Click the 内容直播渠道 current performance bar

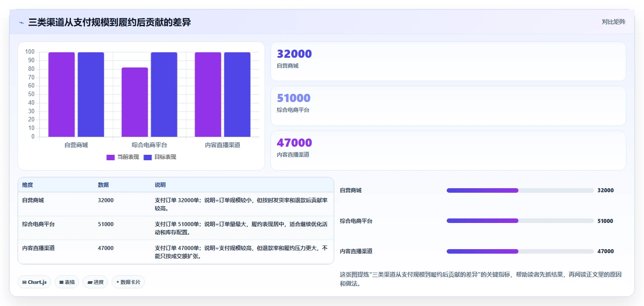pos(208,94)
